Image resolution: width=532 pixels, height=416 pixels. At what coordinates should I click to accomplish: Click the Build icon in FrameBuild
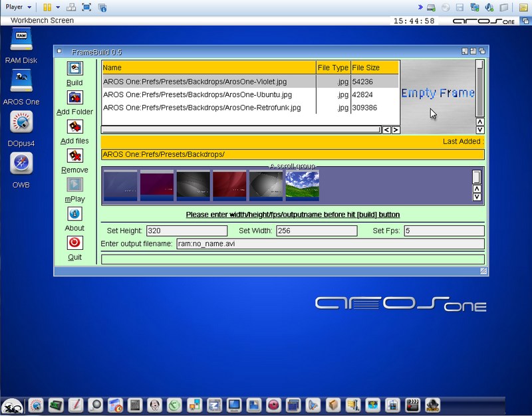(x=74, y=68)
